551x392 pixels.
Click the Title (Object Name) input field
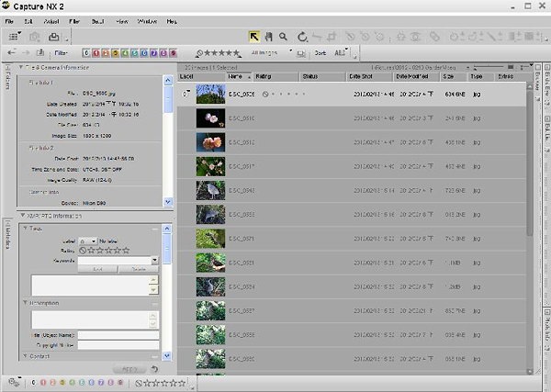118,335
